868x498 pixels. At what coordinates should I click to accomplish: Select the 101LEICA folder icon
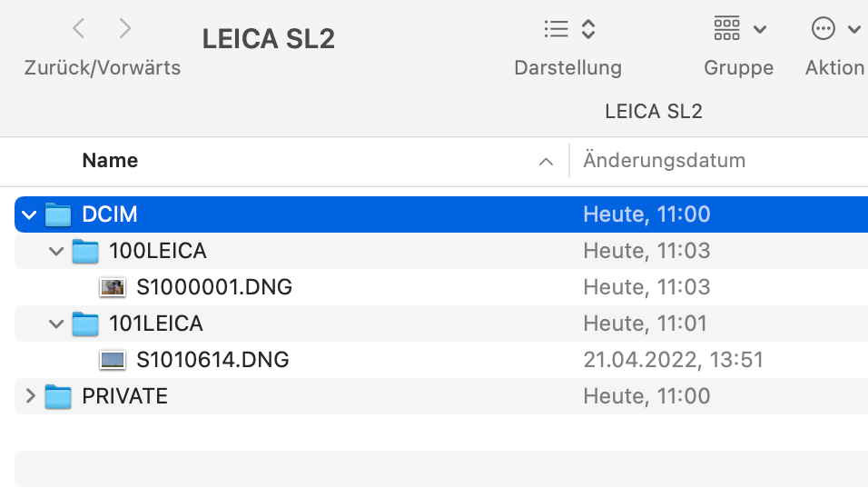point(85,324)
